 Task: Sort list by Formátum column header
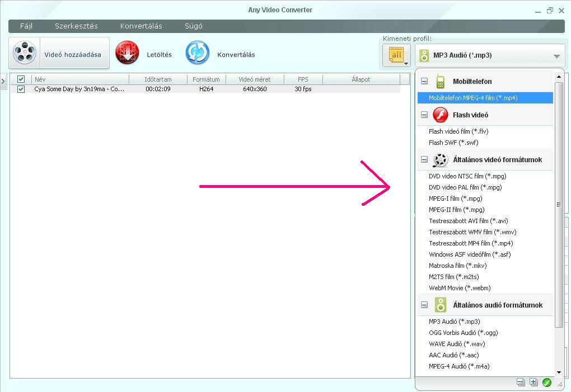(x=206, y=79)
